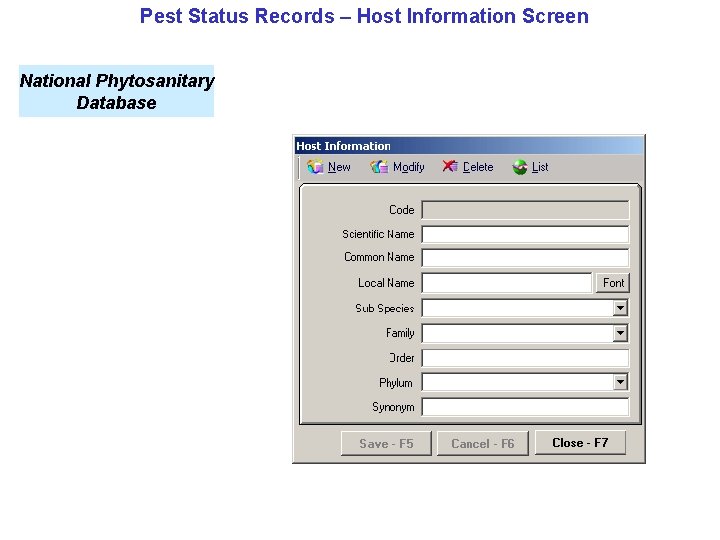Click the Pest Status Records heading
The height and width of the screenshot is (540, 720).
point(364,16)
